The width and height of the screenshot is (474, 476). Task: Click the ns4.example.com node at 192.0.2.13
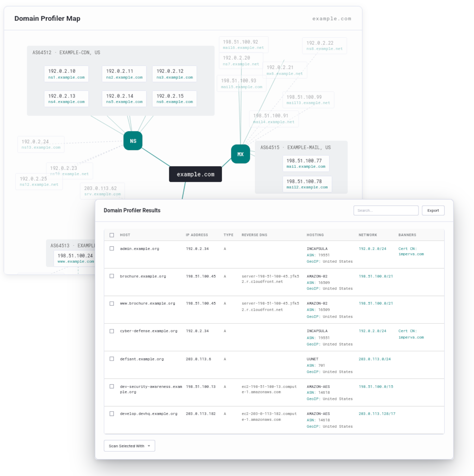[66, 99]
